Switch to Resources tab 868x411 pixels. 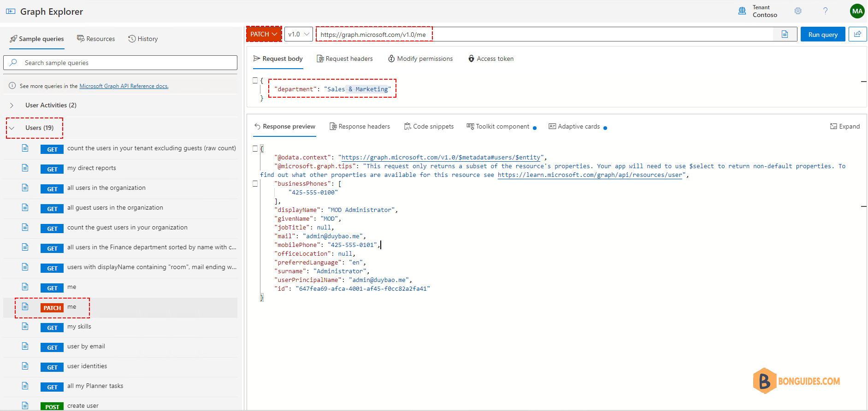[x=96, y=39]
